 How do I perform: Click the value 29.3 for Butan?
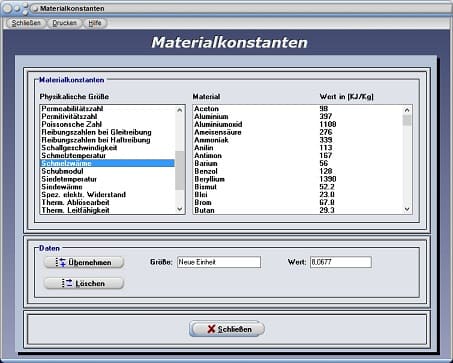[x=327, y=210]
